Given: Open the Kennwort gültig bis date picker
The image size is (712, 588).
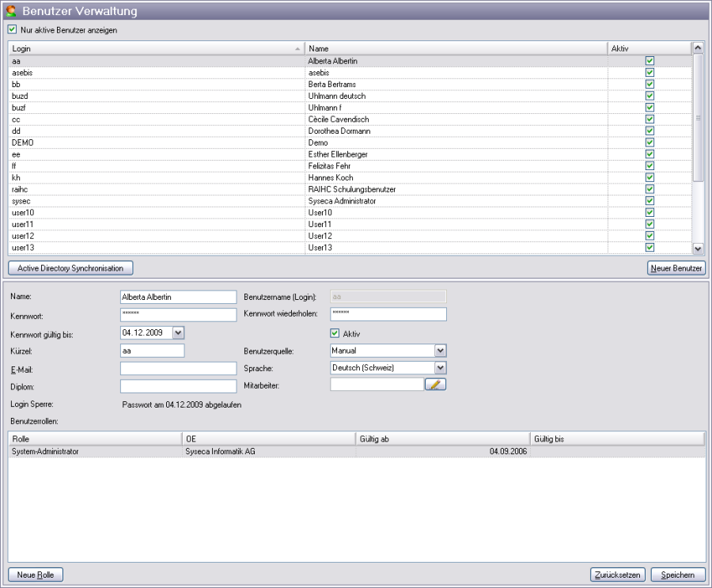Looking at the screenshot, I should click(177, 333).
